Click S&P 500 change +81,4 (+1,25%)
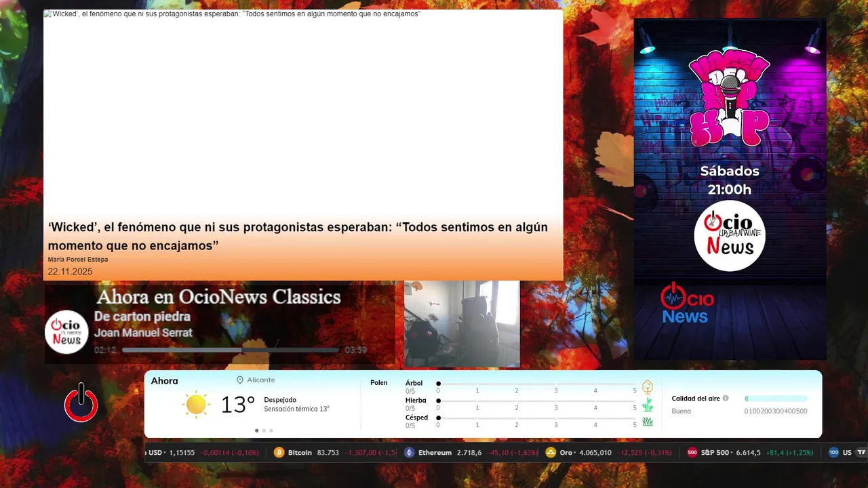The height and width of the screenshot is (488, 868). [x=790, y=453]
